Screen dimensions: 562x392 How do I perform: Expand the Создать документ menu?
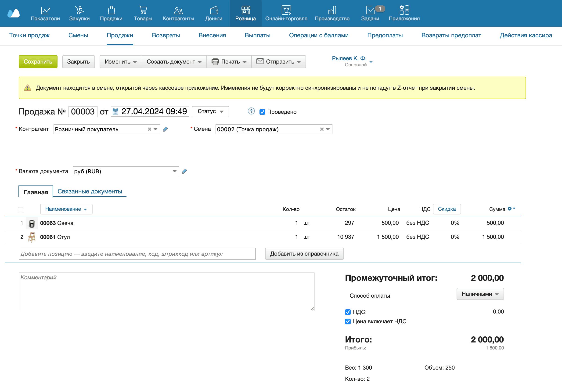point(174,62)
